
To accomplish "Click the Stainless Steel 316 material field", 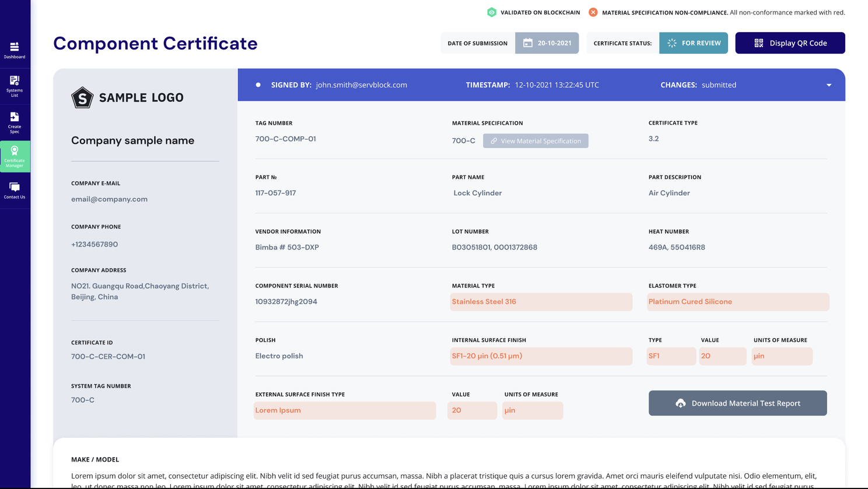I will click(541, 302).
